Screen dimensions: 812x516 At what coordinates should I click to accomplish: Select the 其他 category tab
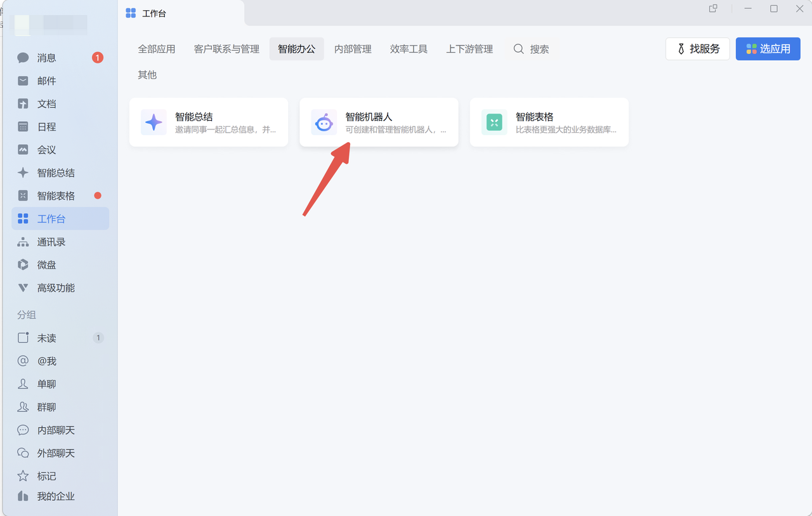tap(147, 75)
